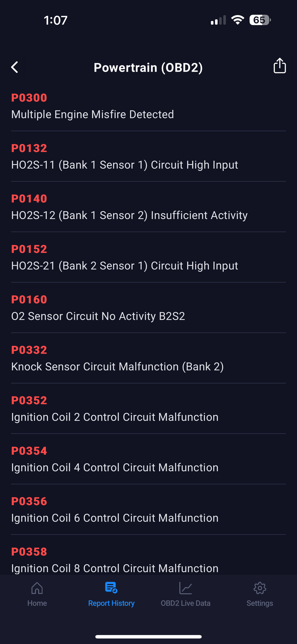Tap the home indicator bar
297x644 pixels.
coord(148,637)
